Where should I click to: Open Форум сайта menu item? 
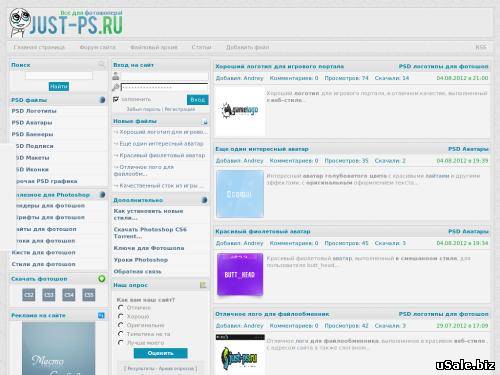98,47
